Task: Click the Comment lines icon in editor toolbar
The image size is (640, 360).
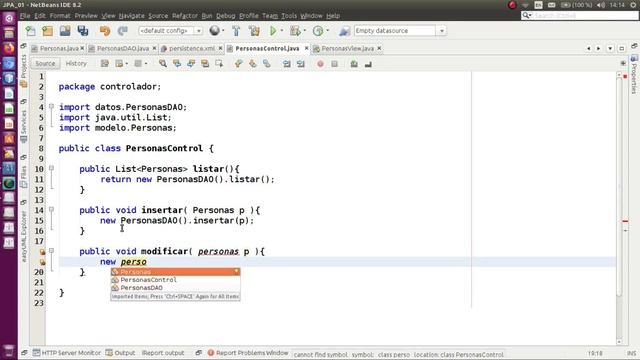Action: (x=354, y=64)
